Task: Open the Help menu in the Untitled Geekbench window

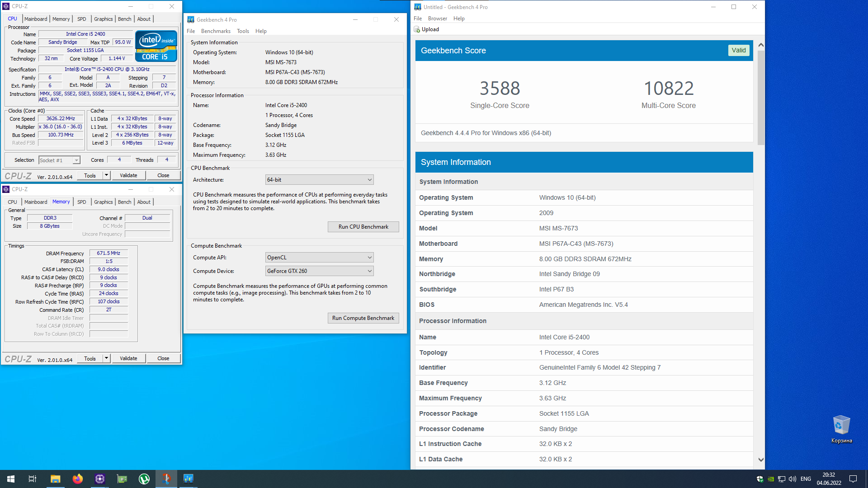Action: coord(459,19)
